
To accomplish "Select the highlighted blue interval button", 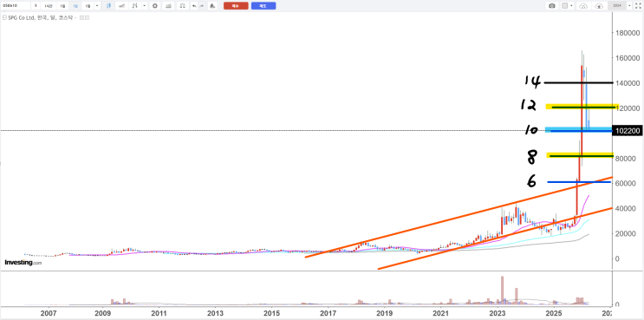I will click(x=75, y=6).
